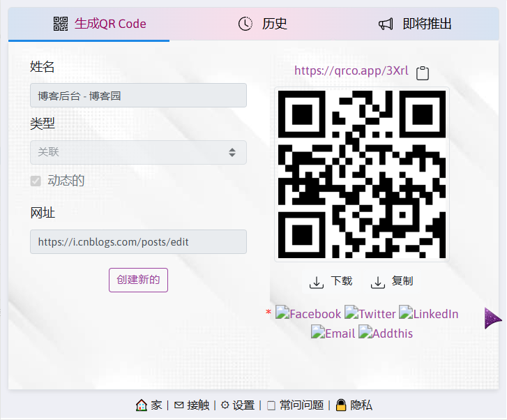The image size is (507, 420).
Task: Share via the Twitter icon
Action: pos(370,313)
